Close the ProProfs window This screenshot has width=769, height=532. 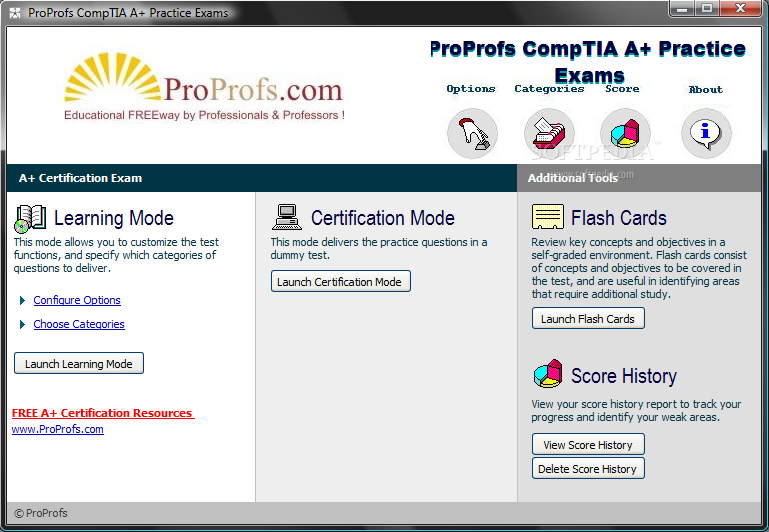(x=741, y=8)
